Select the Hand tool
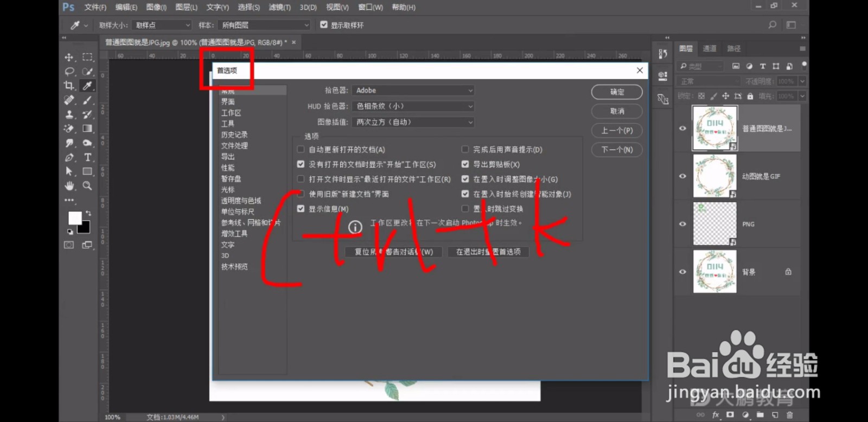Image resolution: width=868 pixels, height=422 pixels. [69, 186]
